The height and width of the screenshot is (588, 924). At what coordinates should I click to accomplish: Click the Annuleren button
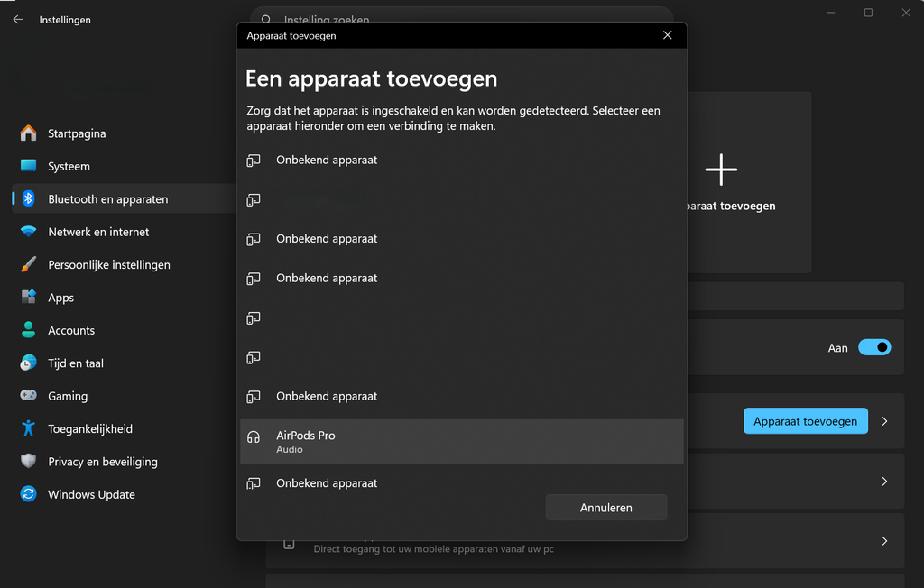pyautogui.click(x=605, y=507)
